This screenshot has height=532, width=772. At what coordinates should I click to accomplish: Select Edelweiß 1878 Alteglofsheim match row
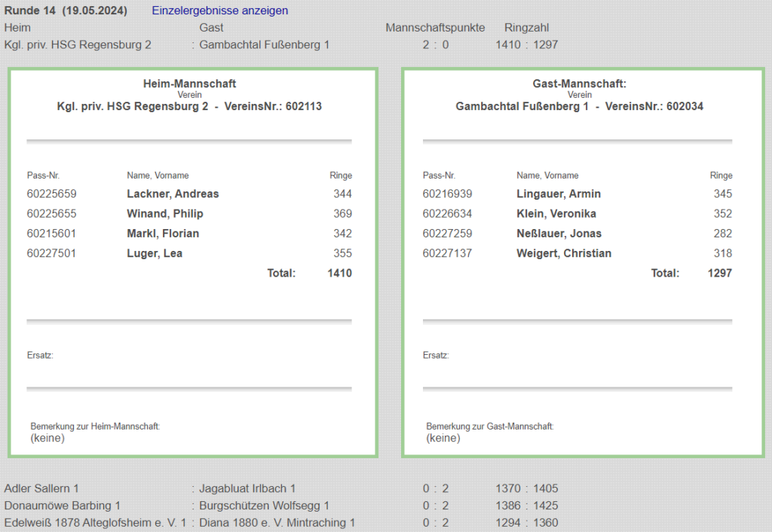pyautogui.click(x=95, y=522)
